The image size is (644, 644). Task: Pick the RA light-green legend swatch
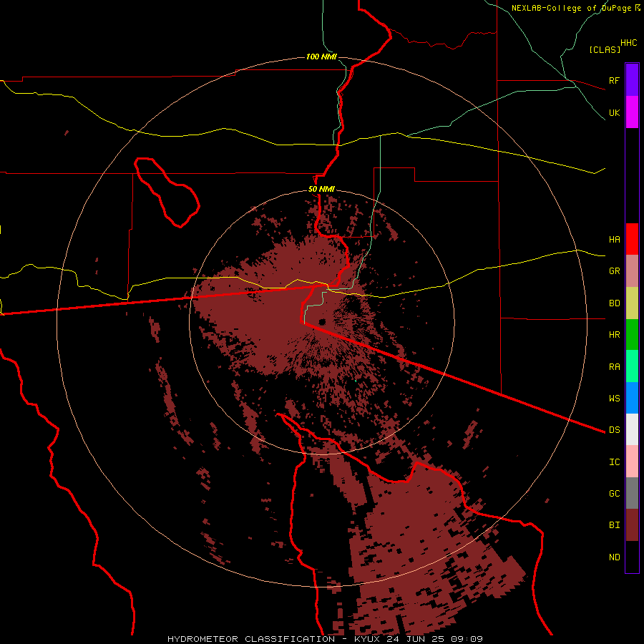[x=632, y=366]
